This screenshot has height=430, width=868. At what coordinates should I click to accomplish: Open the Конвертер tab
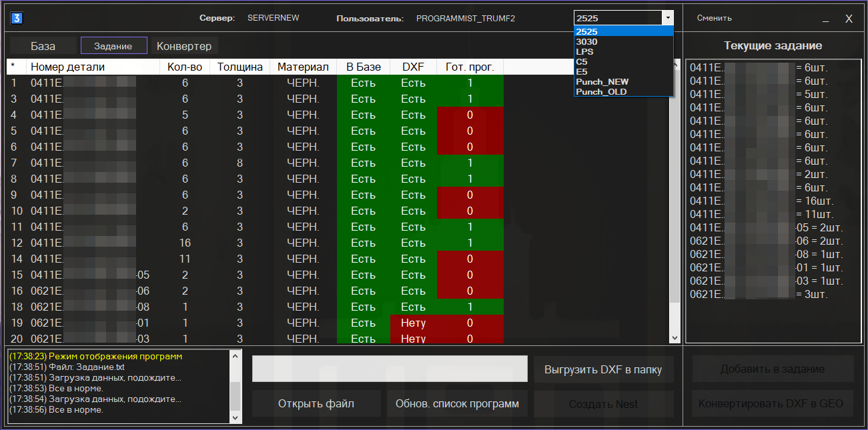(184, 46)
